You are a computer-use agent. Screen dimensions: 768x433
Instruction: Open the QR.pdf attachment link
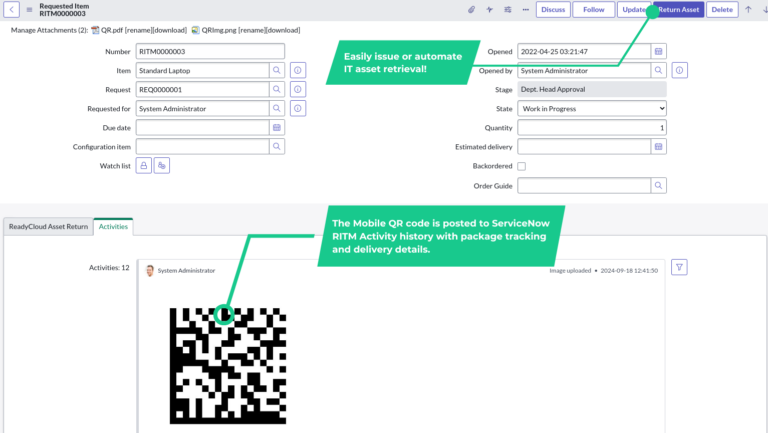(x=112, y=30)
